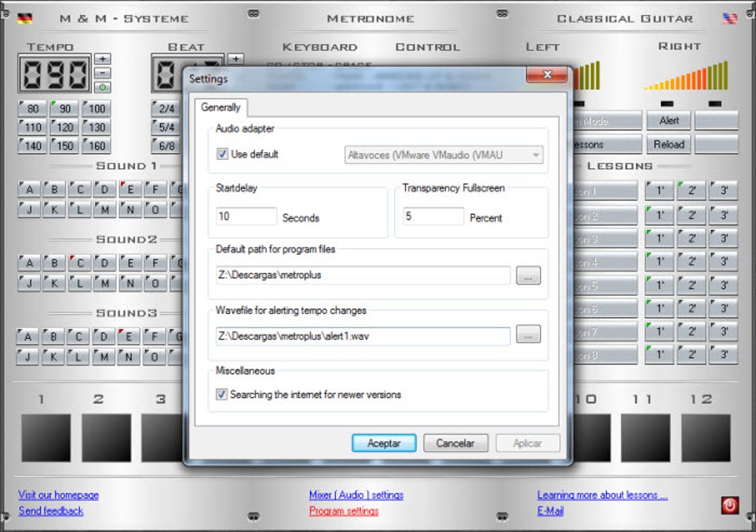Screen dimensions: 756x532
Task: Select tempo preset 140
Action: click(x=33, y=145)
